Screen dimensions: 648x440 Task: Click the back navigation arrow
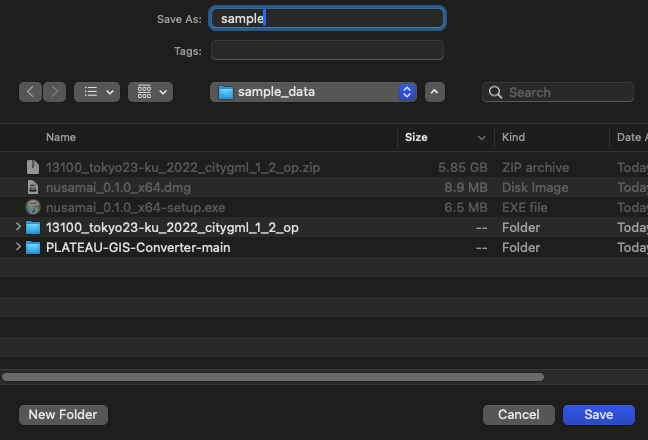click(31, 92)
